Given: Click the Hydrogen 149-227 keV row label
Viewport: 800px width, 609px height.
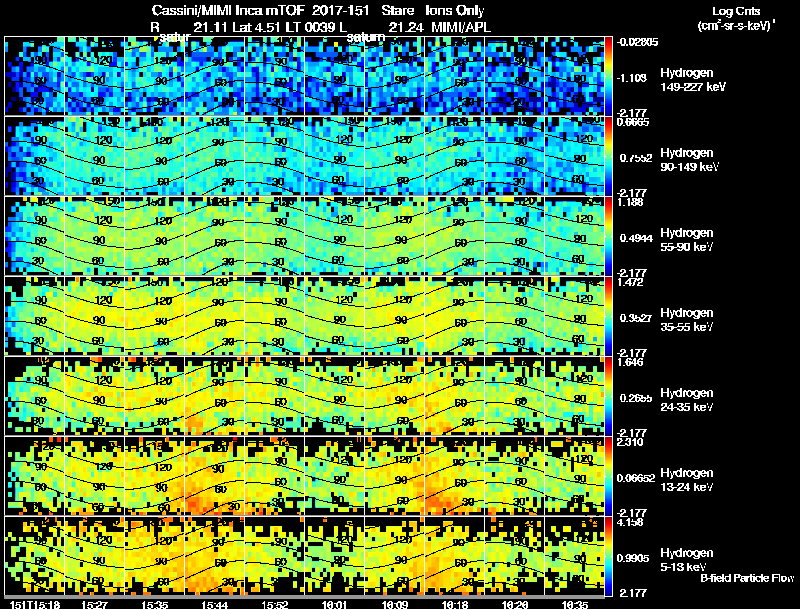Looking at the screenshot, I should (693, 80).
